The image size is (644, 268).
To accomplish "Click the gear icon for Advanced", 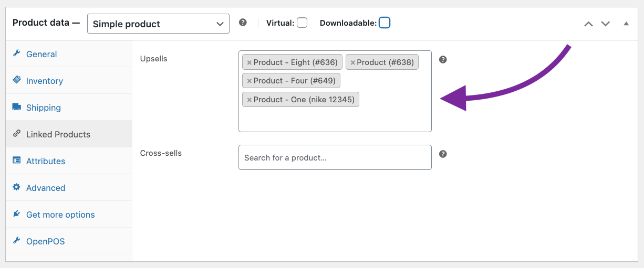I will pyautogui.click(x=17, y=187).
